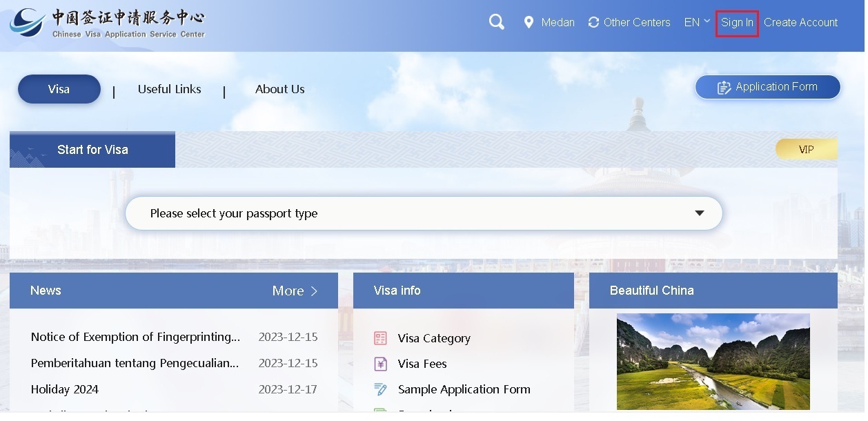868x421 pixels.
Task: Click the Application Form document icon
Action: 724,88
